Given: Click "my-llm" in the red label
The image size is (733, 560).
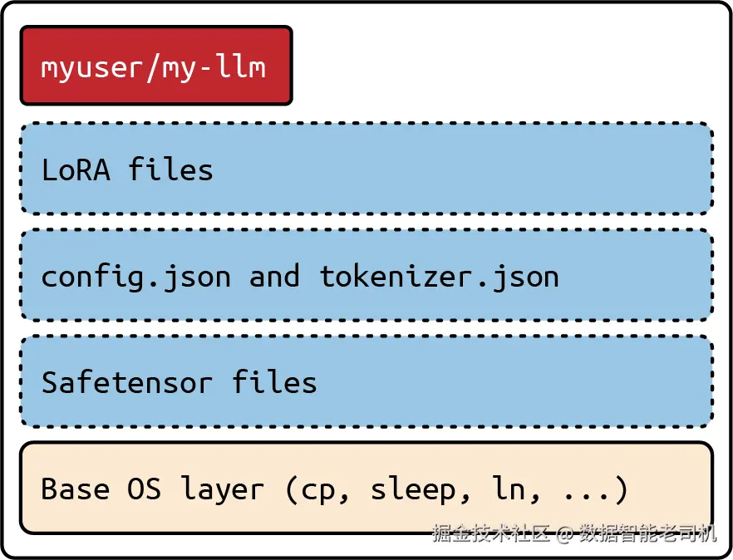Looking at the screenshot, I should click(214, 67).
